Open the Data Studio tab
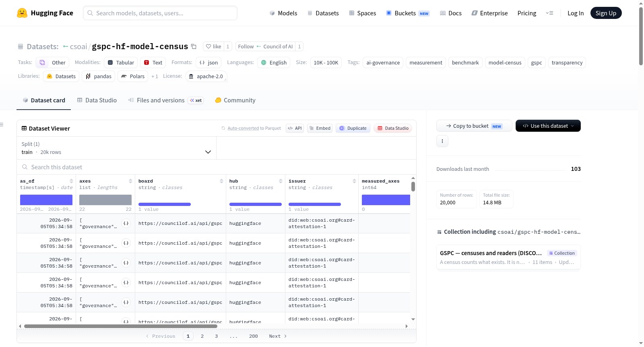This screenshot has width=644, height=347. 97,100
